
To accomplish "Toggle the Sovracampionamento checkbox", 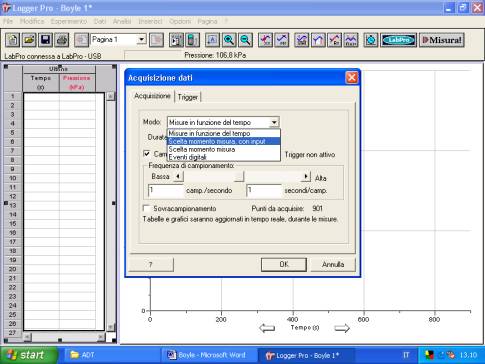I will [x=146, y=208].
